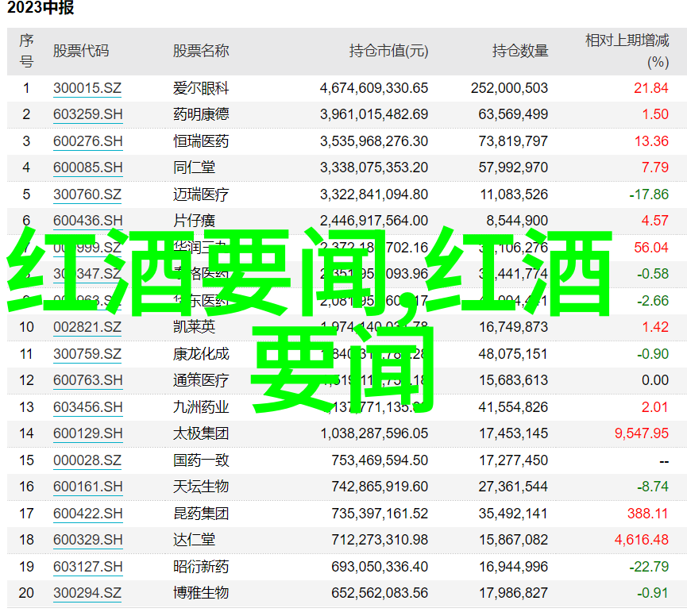
Task: Click the 股票代码 column header
Action: click(81, 52)
